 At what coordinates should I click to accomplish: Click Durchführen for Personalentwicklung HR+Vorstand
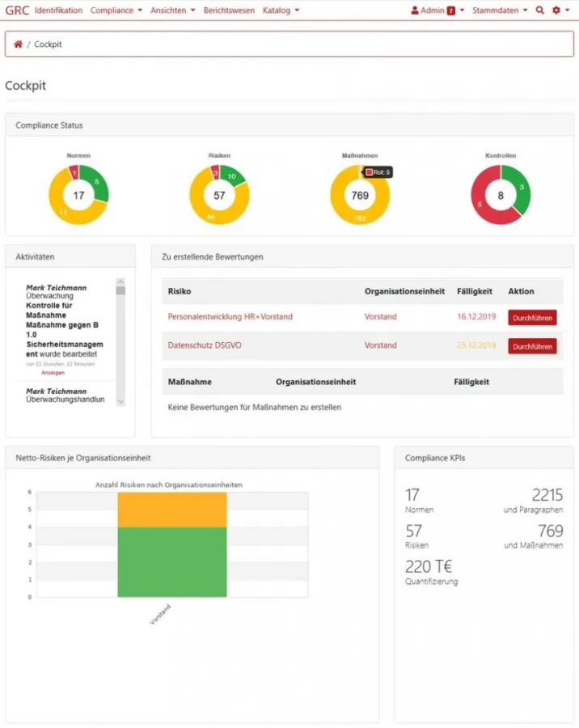[x=532, y=318]
